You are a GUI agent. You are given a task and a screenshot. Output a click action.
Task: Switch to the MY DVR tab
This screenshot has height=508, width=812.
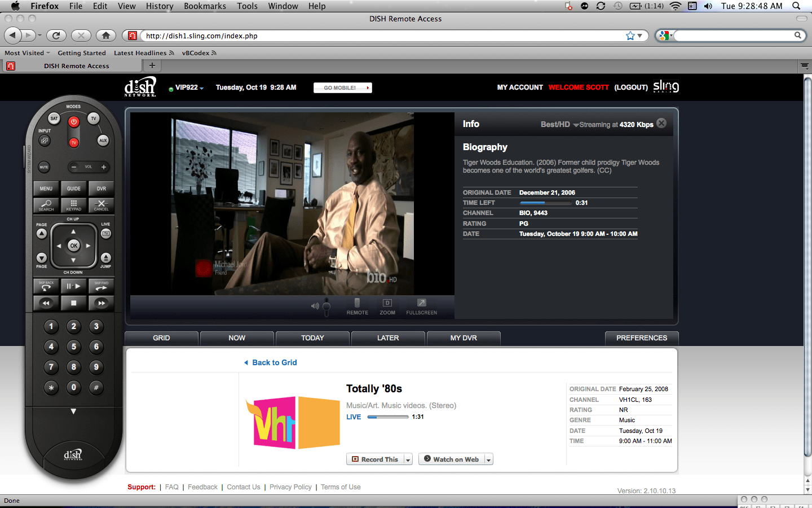(x=464, y=338)
